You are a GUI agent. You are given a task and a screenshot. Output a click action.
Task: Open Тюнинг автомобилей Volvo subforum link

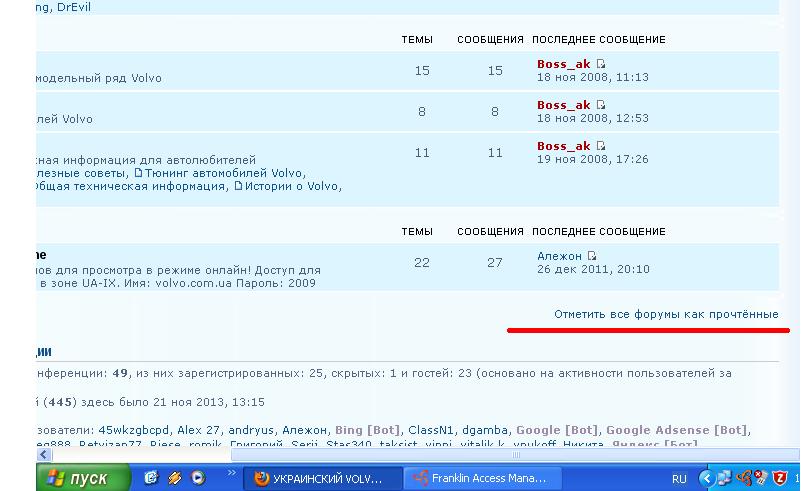[209, 172]
